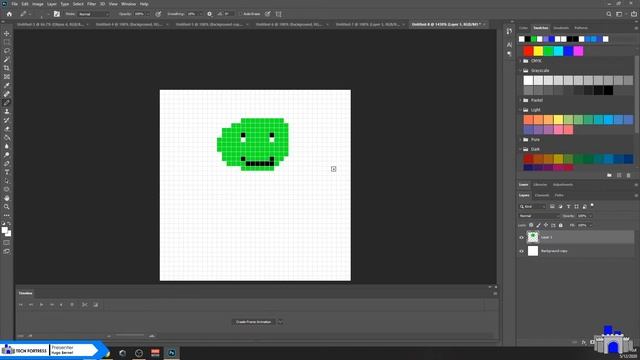Select the Magic Wand tool

coord(7,60)
